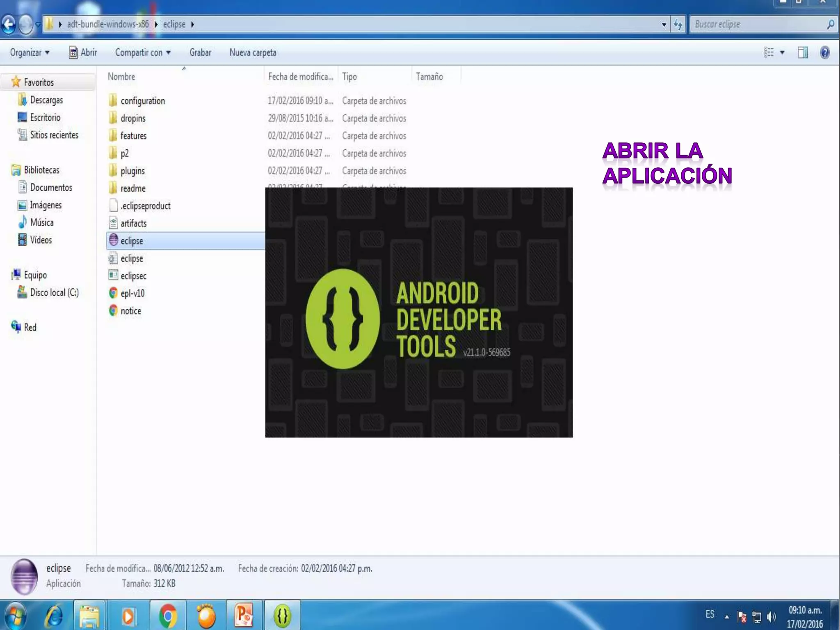This screenshot has height=630, width=840.
Task: Open the Help question mark icon
Action: (824, 52)
